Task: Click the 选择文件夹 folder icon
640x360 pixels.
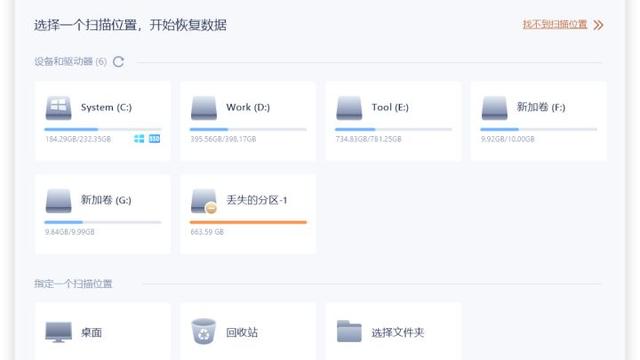Action: [x=349, y=331]
